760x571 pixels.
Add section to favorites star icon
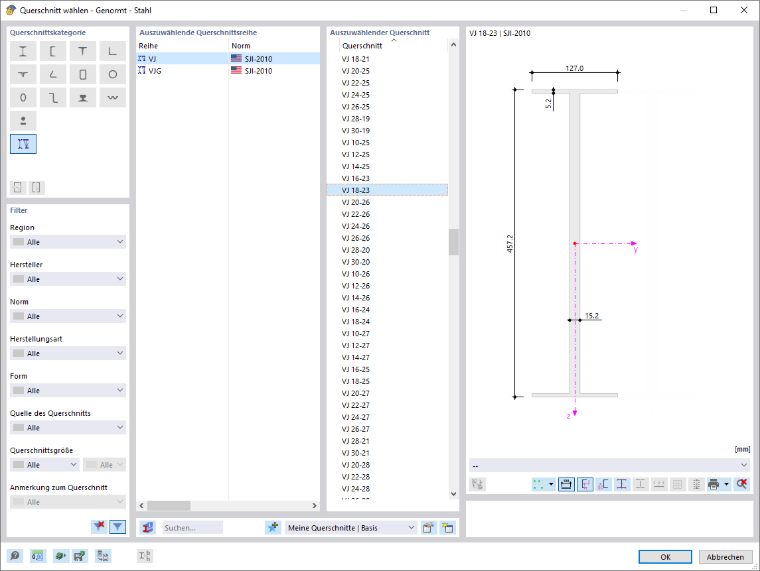[x=273, y=527]
